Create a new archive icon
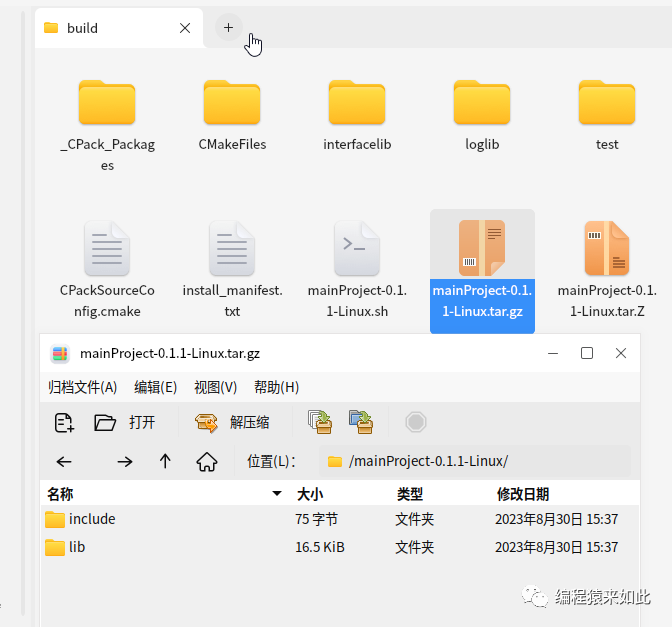 pyautogui.click(x=64, y=423)
